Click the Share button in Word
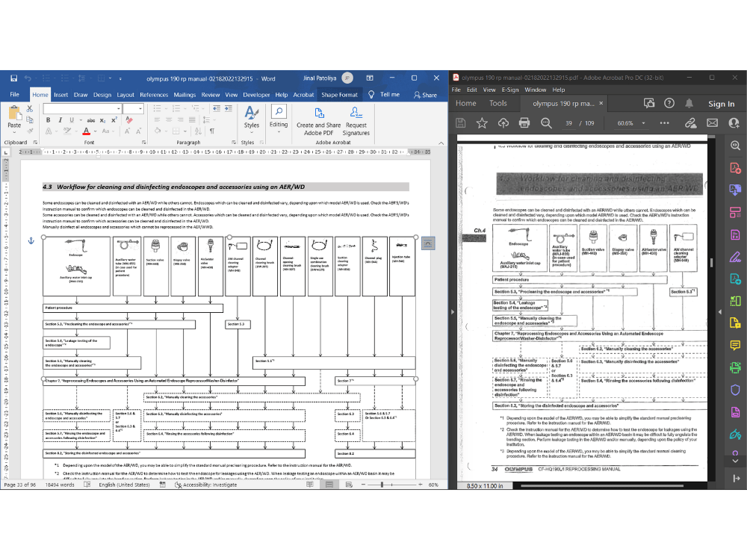The height and width of the screenshot is (560, 747). click(426, 95)
